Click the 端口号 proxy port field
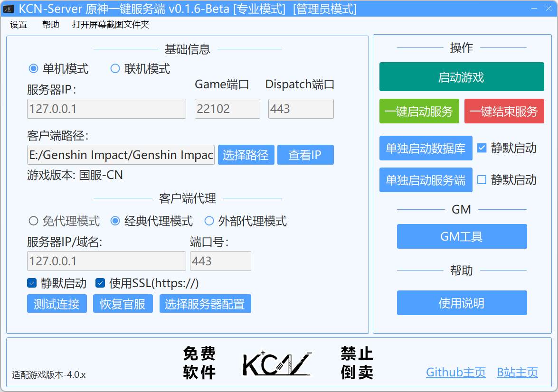Screen dimensions: 558x392 [221, 261]
